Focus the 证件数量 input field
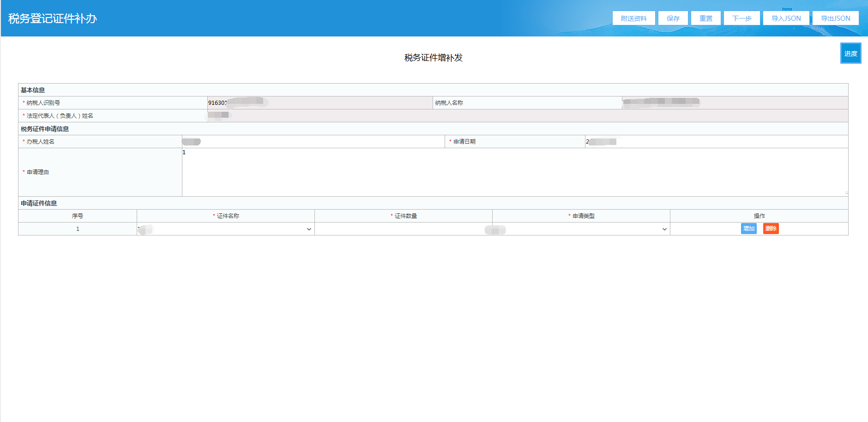This screenshot has height=422, width=868. pos(403,229)
